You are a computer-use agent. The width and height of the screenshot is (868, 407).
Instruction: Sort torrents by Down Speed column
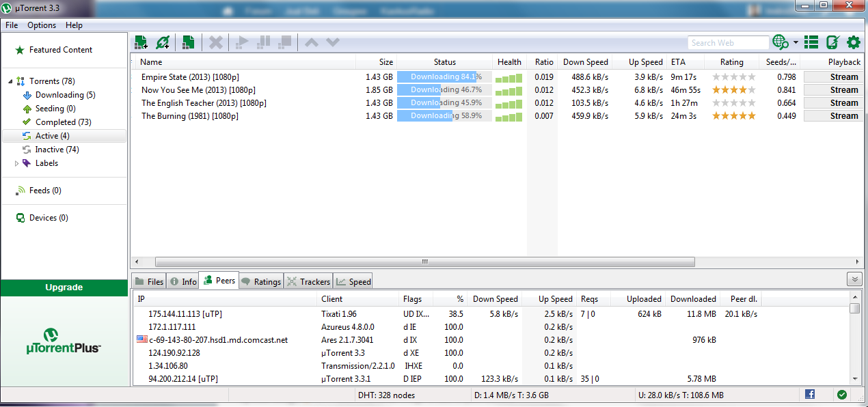[585, 61]
